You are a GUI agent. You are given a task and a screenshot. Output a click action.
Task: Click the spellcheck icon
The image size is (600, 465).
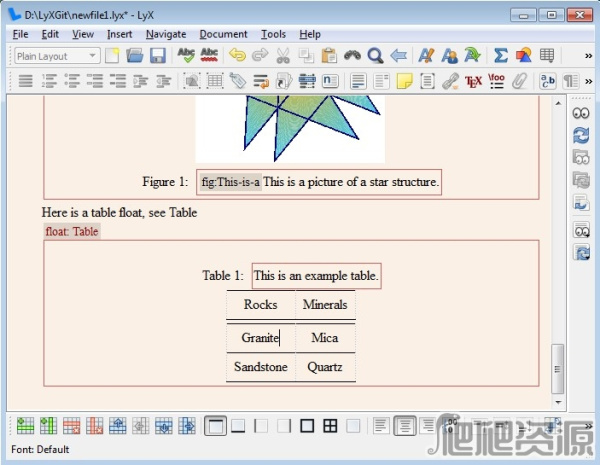click(x=186, y=56)
